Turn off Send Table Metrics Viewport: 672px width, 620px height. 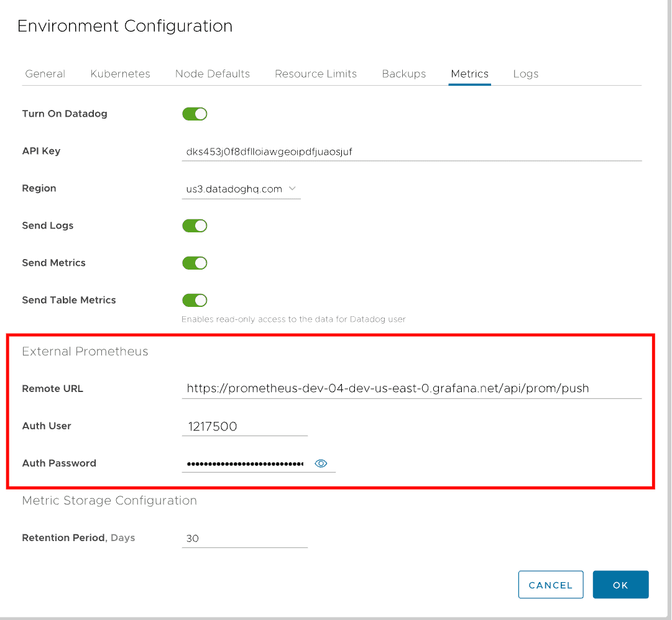click(195, 300)
